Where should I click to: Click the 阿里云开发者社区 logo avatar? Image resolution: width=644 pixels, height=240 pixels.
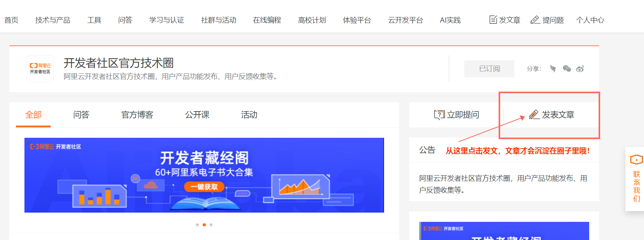(40, 69)
